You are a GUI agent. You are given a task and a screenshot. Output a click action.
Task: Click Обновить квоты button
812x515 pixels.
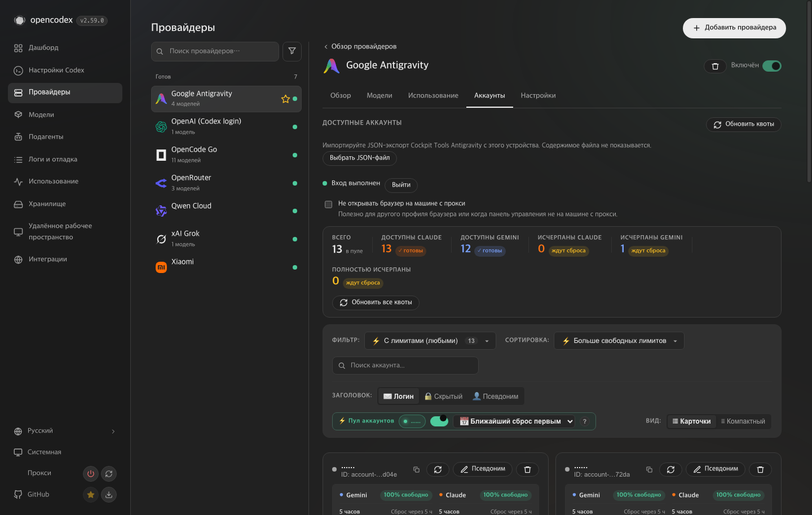[744, 124]
